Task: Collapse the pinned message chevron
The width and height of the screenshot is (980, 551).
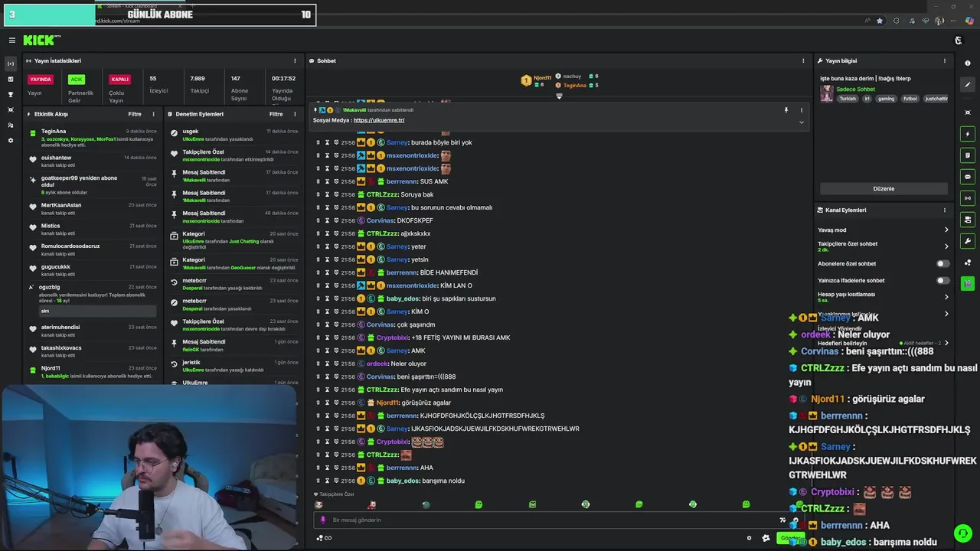Action: tap(802, 122)
